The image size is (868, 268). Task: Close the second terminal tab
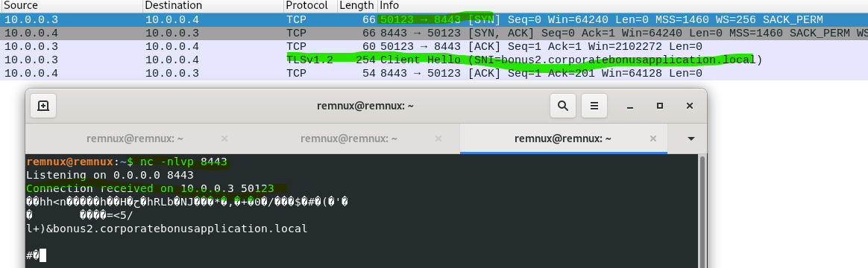438,138
